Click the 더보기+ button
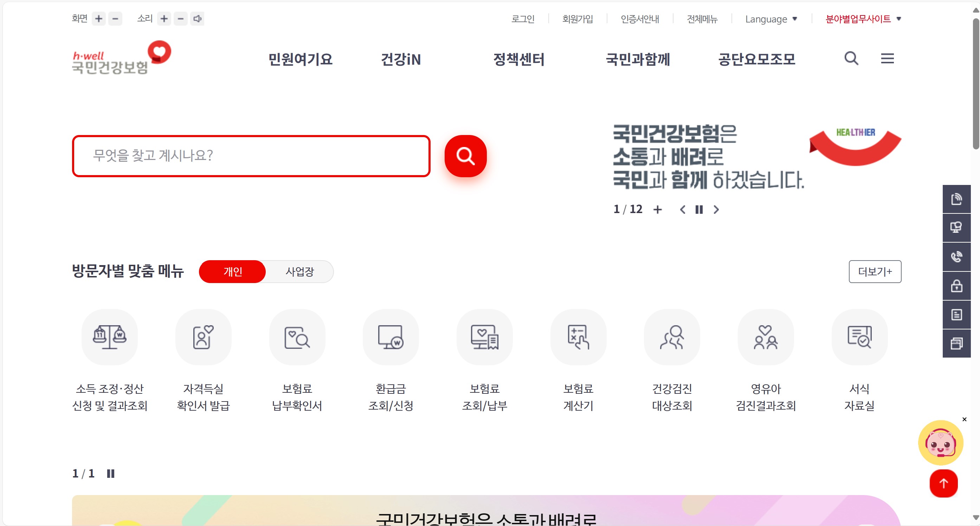 click(x=875, y=271)
